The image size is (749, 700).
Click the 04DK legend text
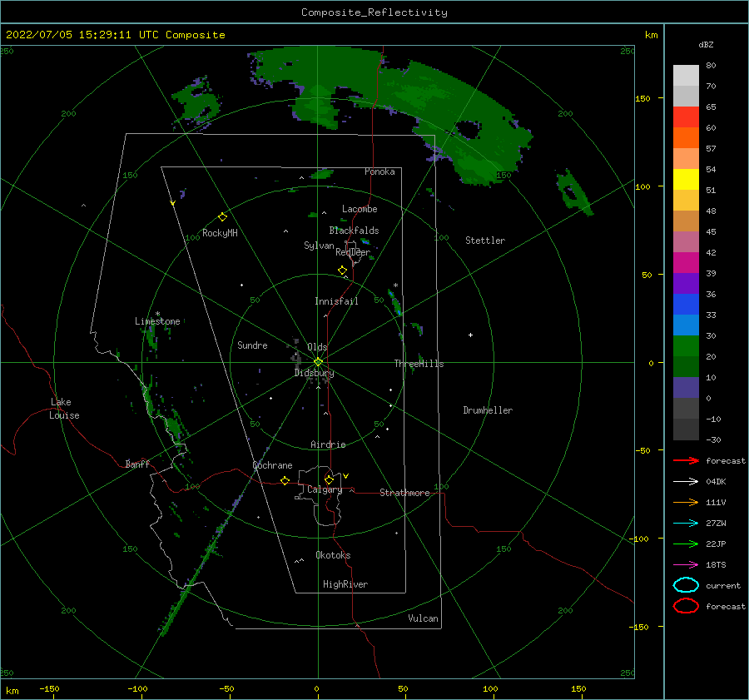tap(716, 482)
